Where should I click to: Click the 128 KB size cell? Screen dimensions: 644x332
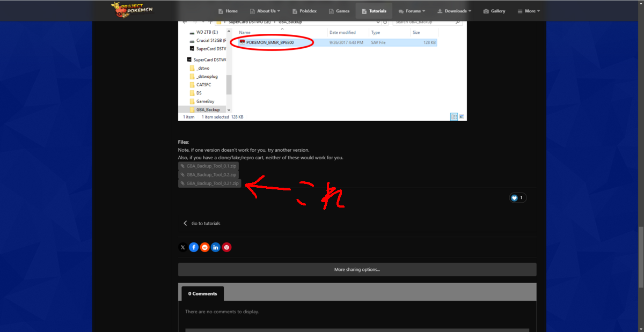[429, 42]
